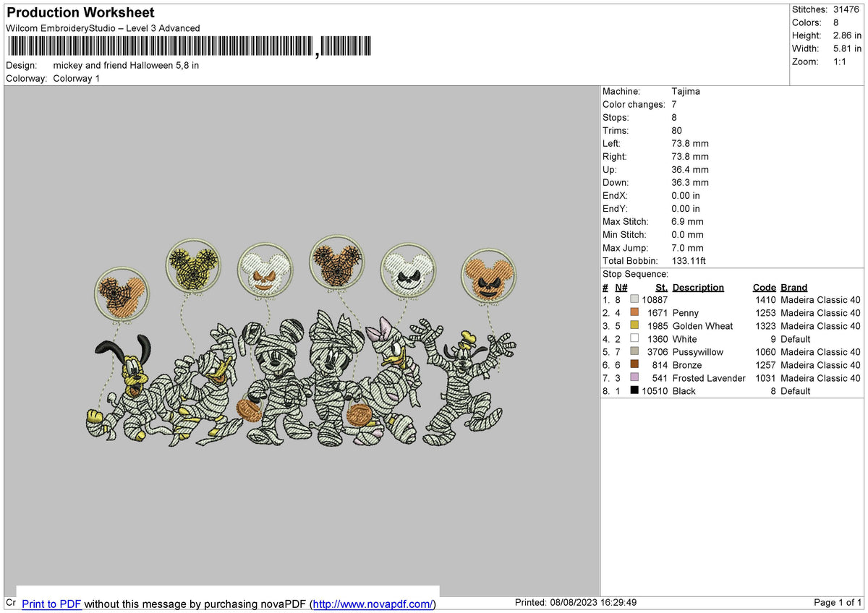Viewport: 868px width, 613px height.
Task: Select the Pussywillow description text
Action: point(697,351)
